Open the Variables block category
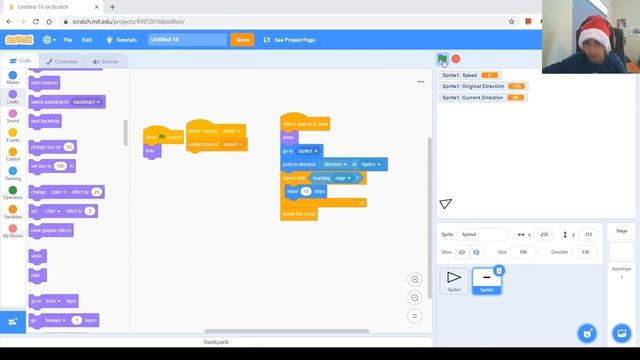 13,212
